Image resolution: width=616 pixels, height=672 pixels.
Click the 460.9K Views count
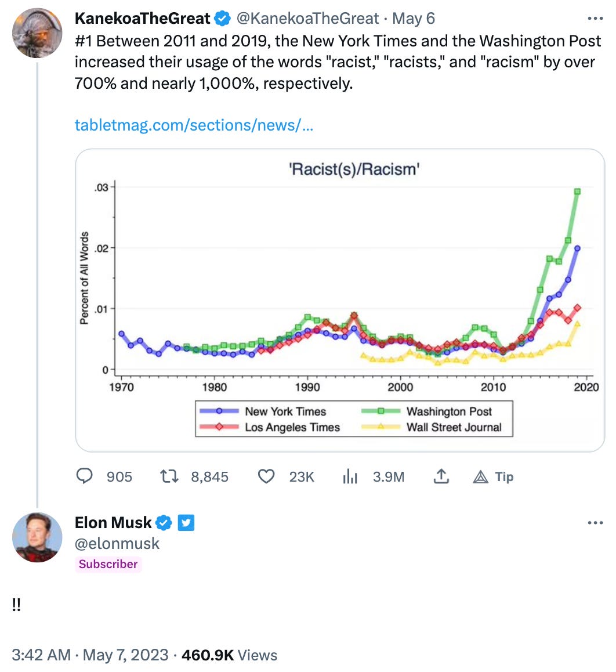tap(229, 655)
